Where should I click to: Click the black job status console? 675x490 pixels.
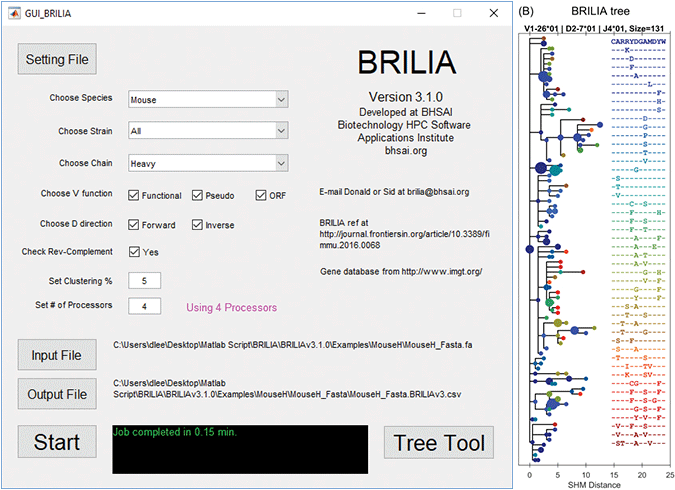click(x=240, y=450)
